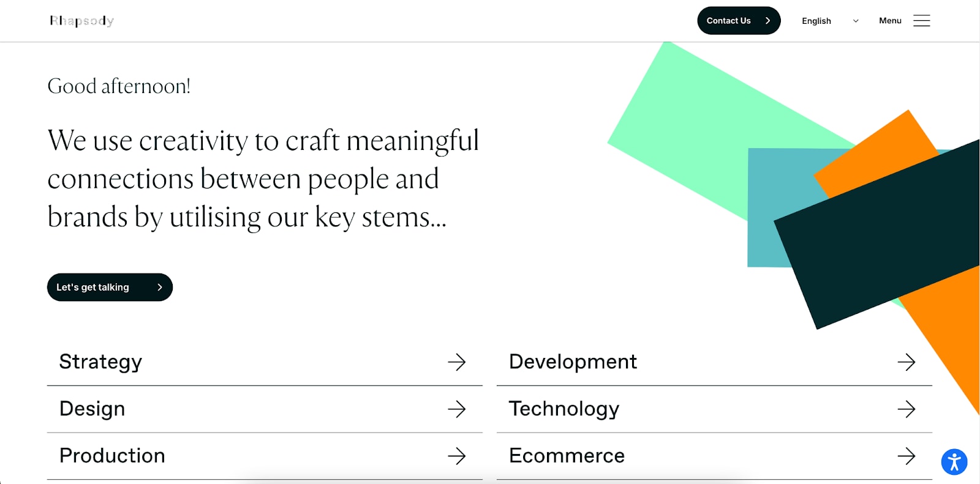Open the Strategy link
Viewport: 980px width, 484px height.
[x=101, y=362]
